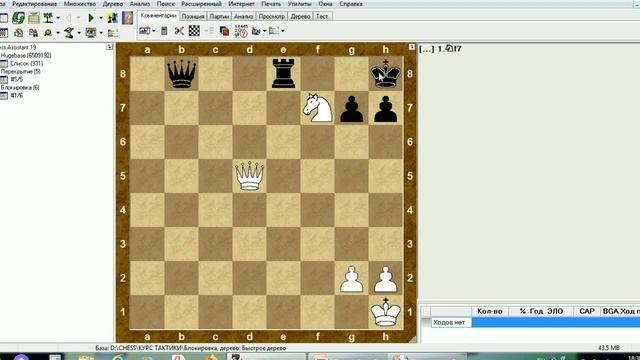Click the white king on h1
The image size is (640, 360).
tap(385, 312)
